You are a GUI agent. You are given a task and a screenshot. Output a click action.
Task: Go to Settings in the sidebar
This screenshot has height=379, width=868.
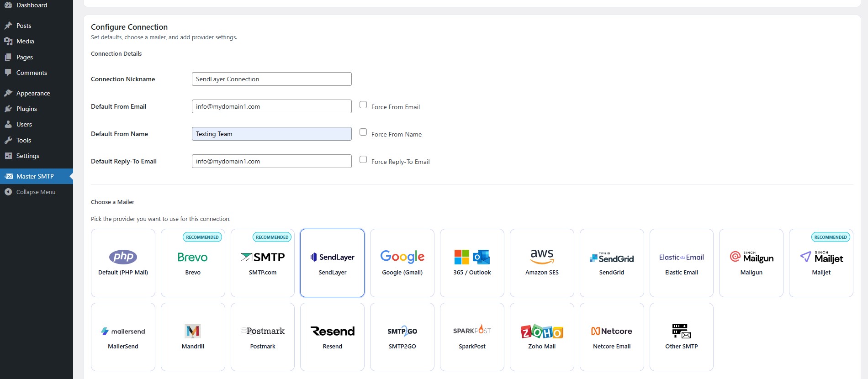coord(27,156)
